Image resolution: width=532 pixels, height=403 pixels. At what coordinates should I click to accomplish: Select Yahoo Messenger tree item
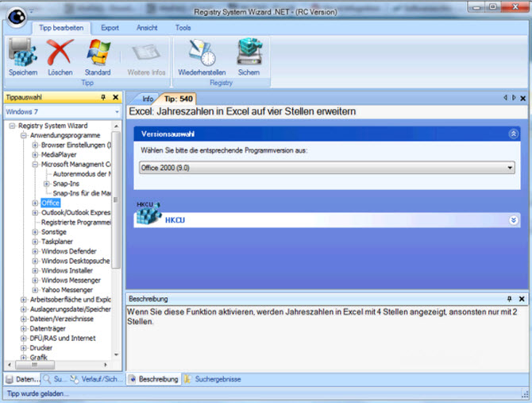point(67,290)
